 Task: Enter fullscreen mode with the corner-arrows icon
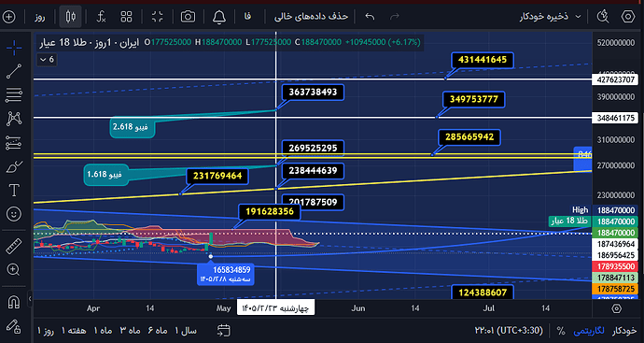[x=158, y=17]
